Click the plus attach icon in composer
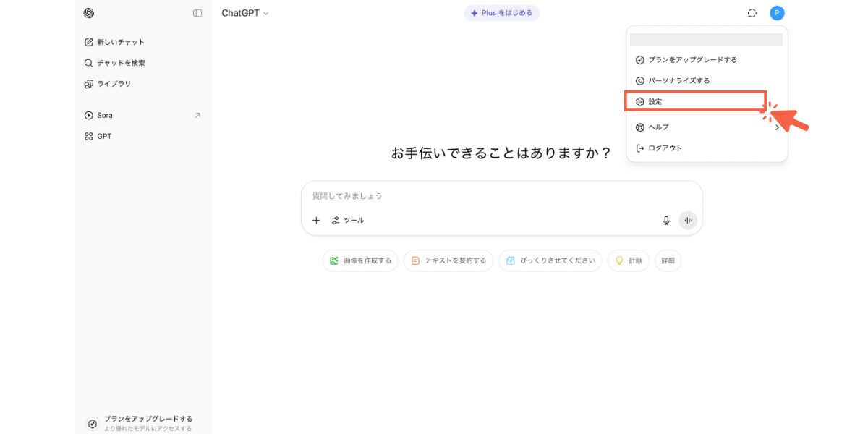 pos(316,221)
